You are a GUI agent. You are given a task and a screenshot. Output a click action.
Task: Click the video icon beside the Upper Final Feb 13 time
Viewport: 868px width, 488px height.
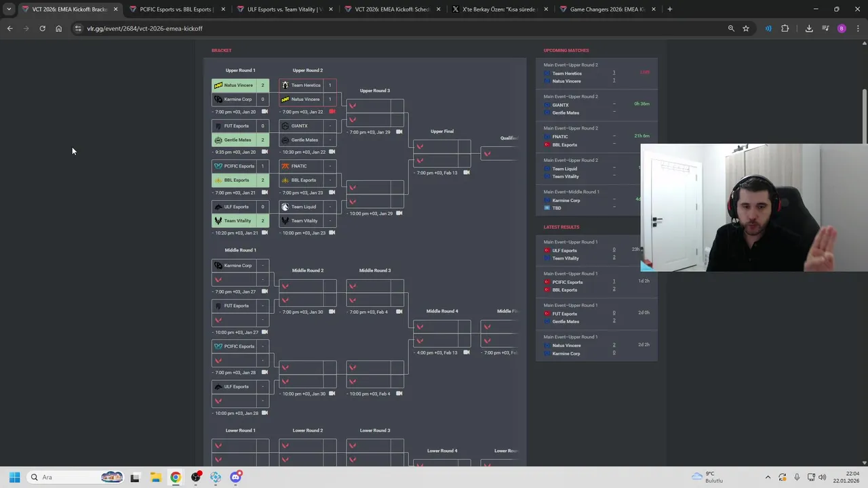pyautogui.click(x=466, y=173)
